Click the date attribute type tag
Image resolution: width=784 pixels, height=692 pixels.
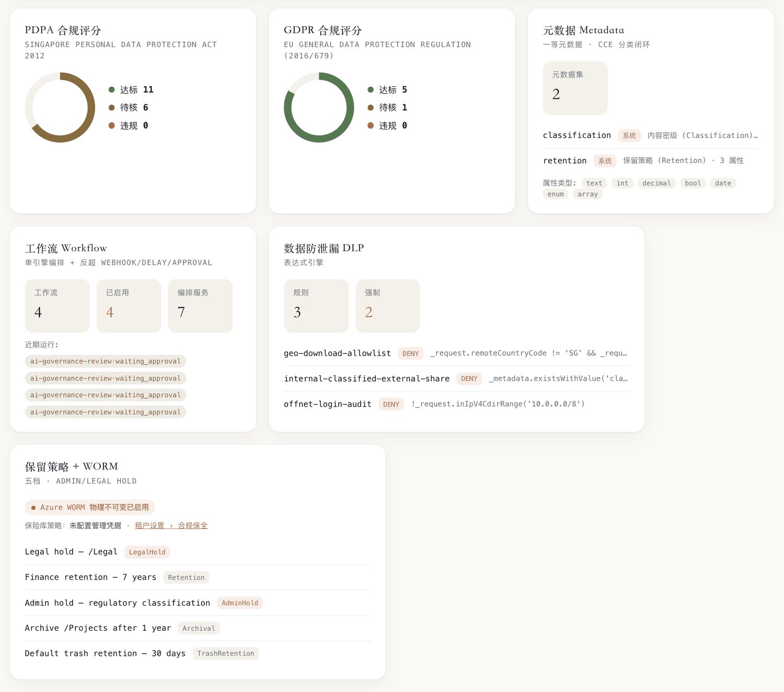[723, 183]
